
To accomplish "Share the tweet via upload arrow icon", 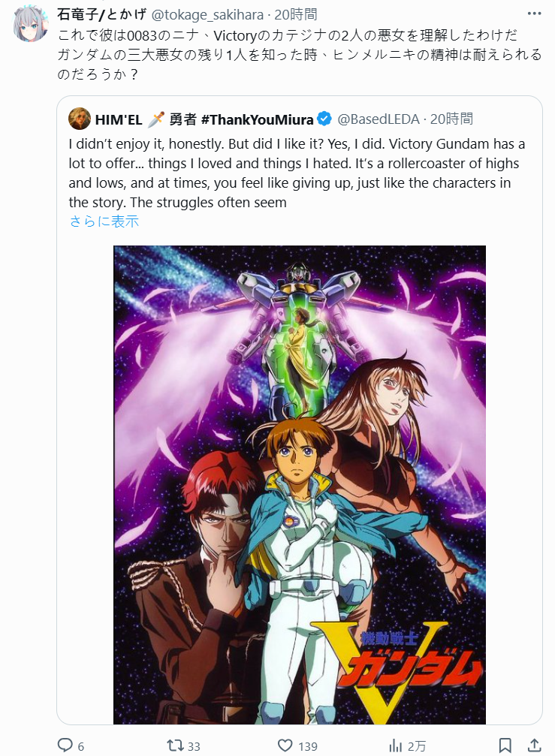I will pos(535,745).
